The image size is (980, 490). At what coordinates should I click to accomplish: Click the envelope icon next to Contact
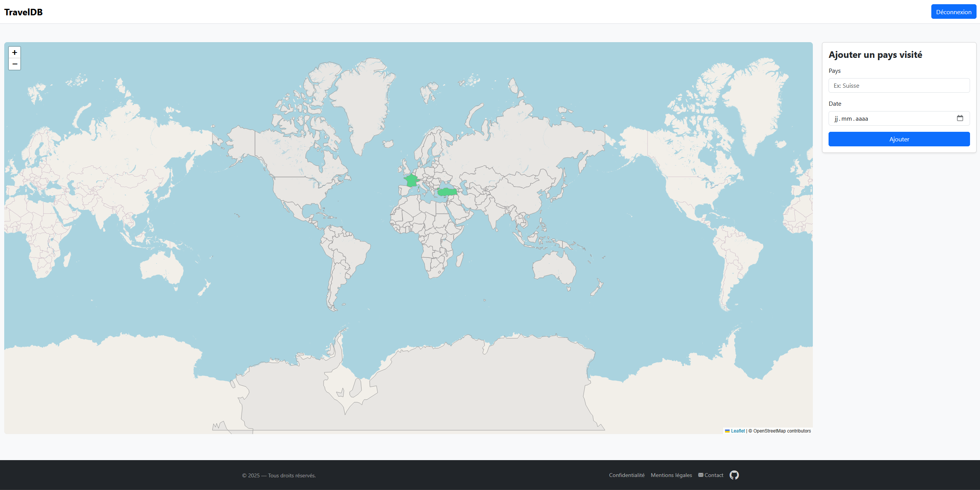(x=700, y=475)
